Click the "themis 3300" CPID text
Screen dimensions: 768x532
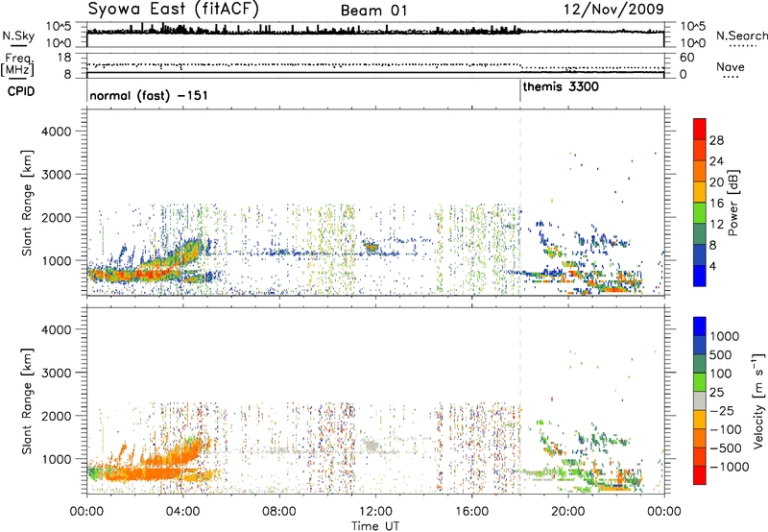561,87
